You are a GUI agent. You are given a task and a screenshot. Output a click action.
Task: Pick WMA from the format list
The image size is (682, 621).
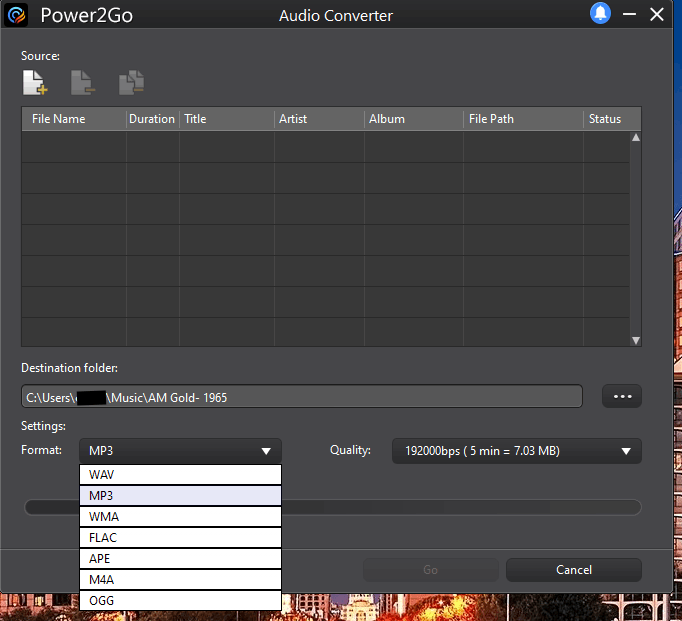point(181,517)
